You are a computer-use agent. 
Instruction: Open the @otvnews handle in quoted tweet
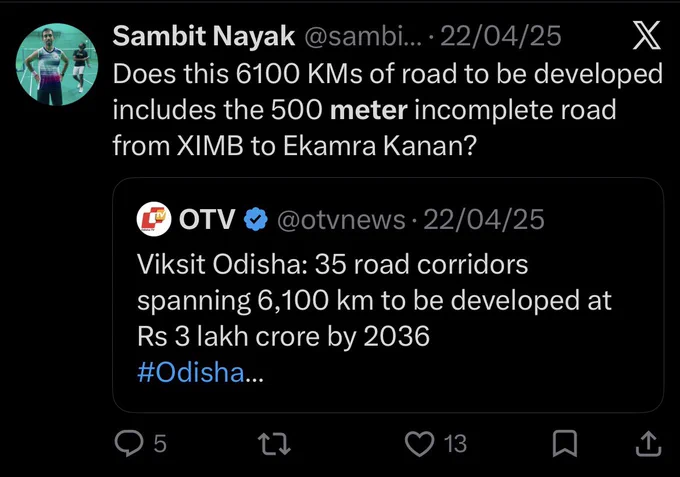tap(341, 219)
